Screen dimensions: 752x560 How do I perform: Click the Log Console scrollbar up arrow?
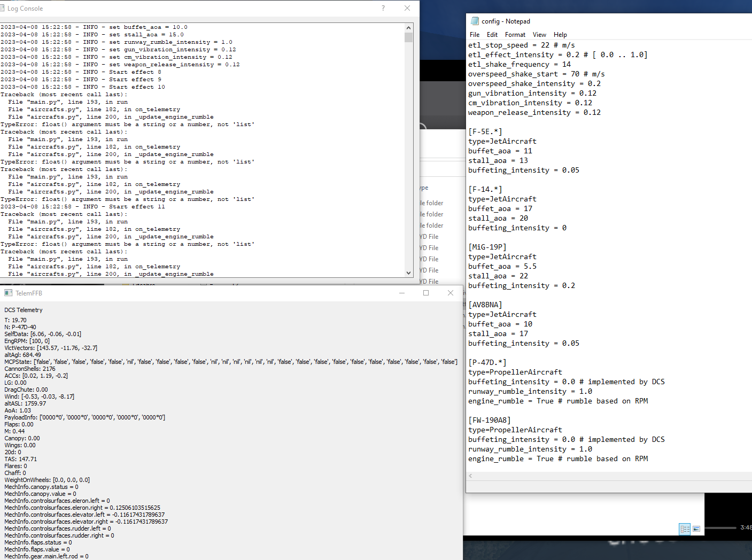(x=409, y=28)
